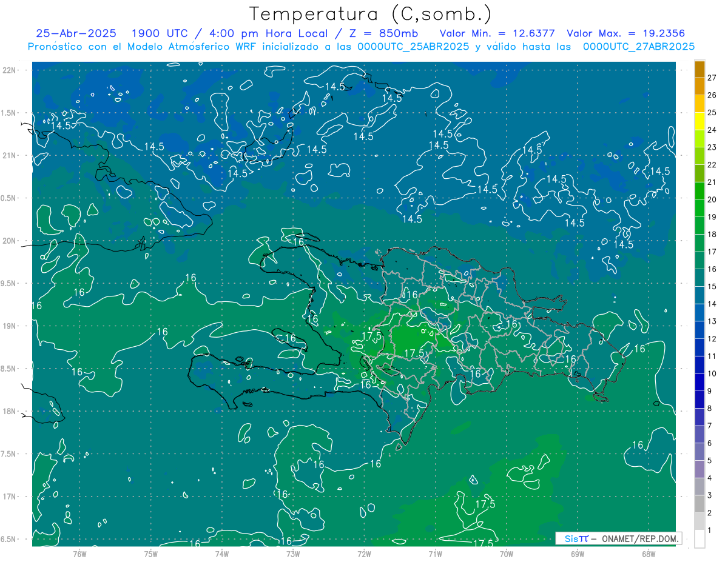728x562 pixels.
Task: Click the 17N latitude label
Action: tap(10, 497)
